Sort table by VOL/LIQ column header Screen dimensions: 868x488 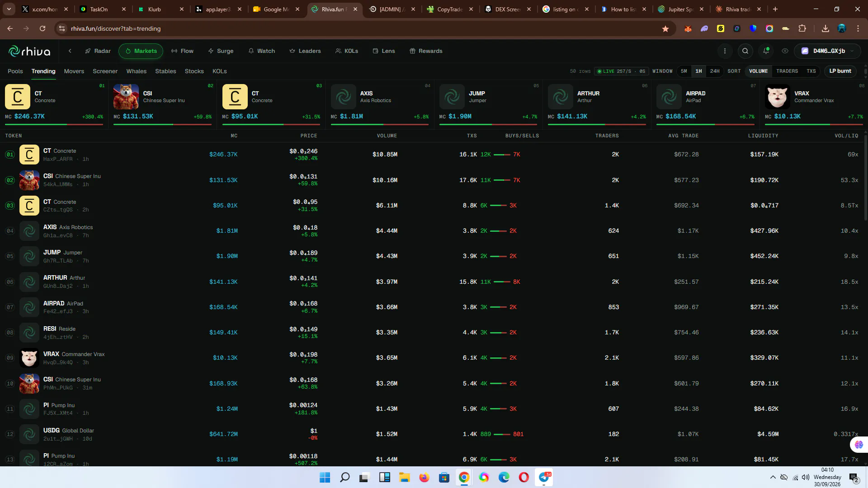(x=846, y=136)
